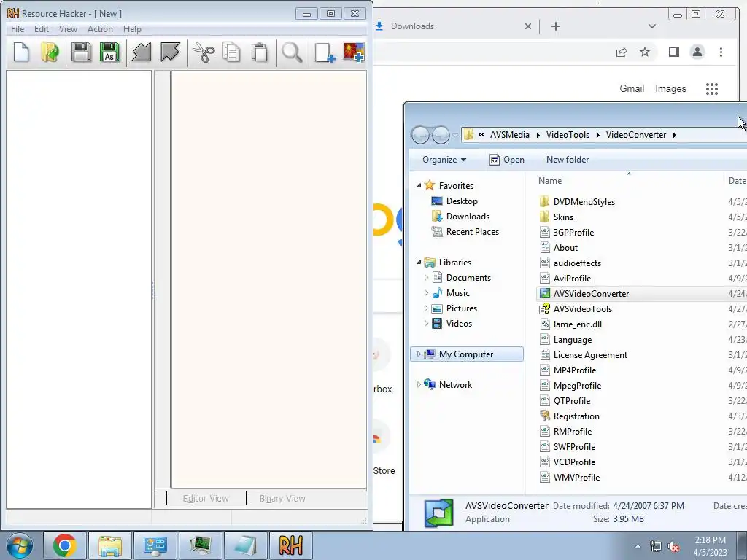Expand the My Computer node

pyautogui.click(x=419, y=354)
